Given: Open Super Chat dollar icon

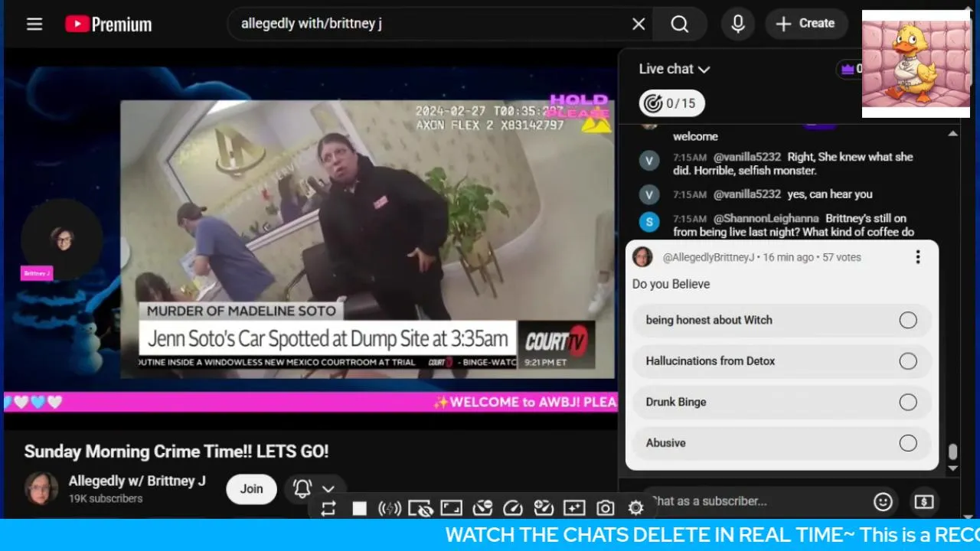Looking at the screenshot, I should pyautogui.click(x=924, y=501).
